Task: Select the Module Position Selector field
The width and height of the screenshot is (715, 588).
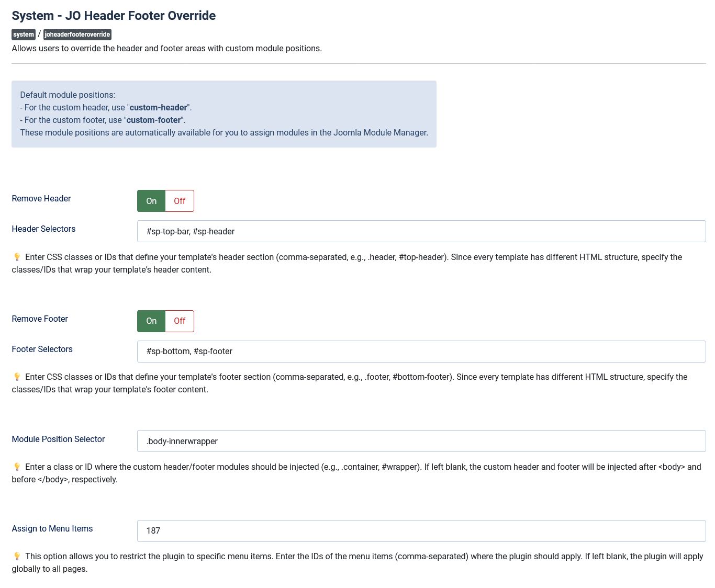Action: (421, 441)
